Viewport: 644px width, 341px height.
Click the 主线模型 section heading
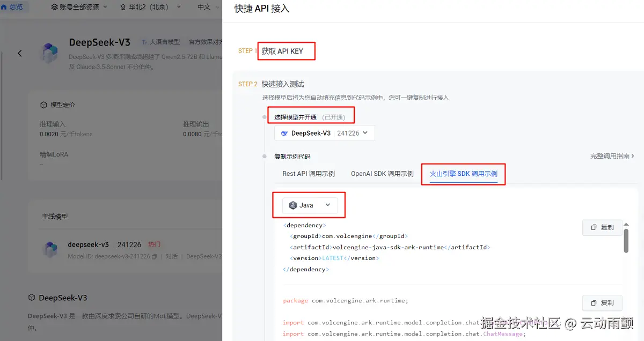point(55,217)
